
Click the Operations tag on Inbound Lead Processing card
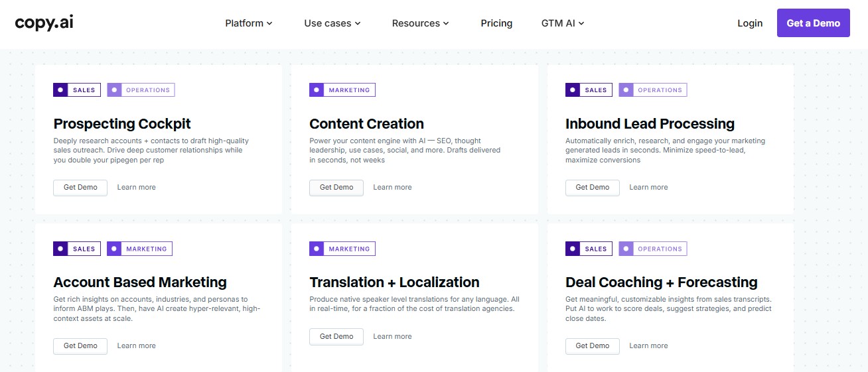[653, 90]
